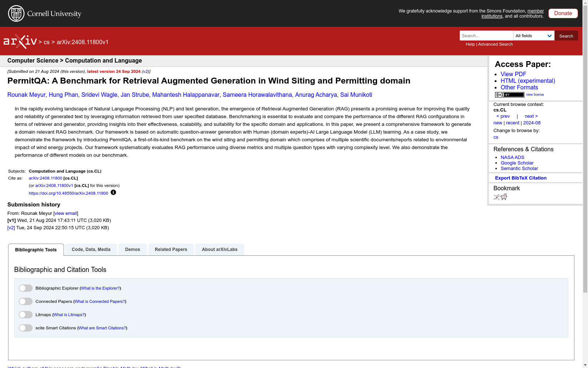Open NASA ADS citations link
This screenshot has width=588, height=368.
click(x=512, y=158)
